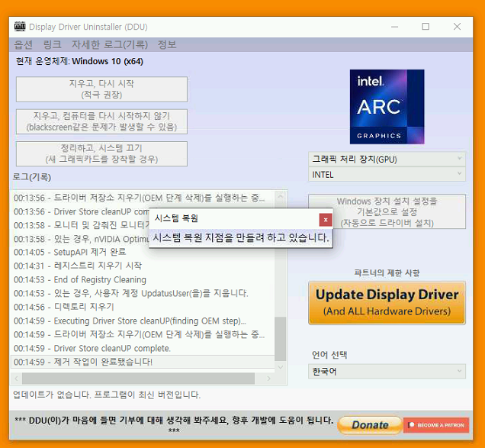
Task: Minimize the DDU window
Action: (x=395, y=27)
